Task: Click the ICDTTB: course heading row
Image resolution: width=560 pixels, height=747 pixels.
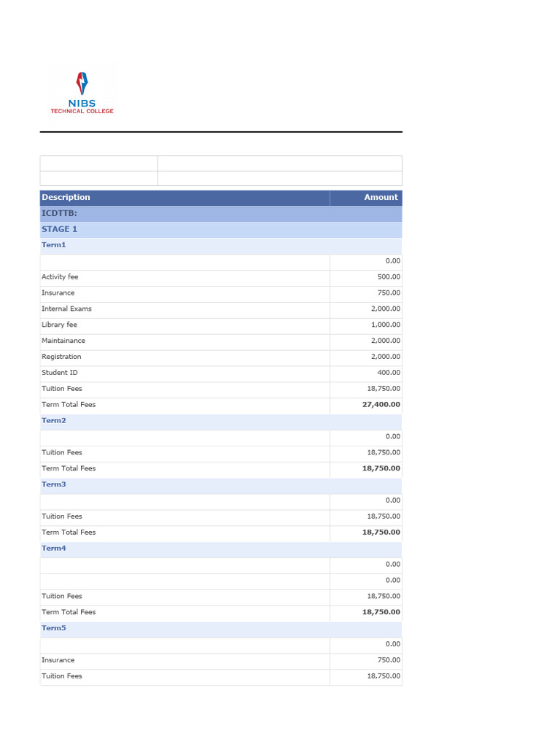Action: pos(221,214)
